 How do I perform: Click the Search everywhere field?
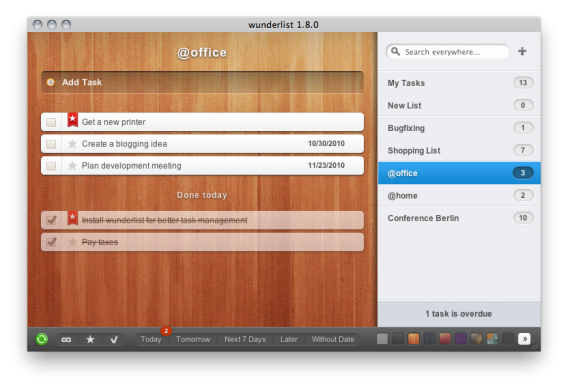[x=448, y=52]
